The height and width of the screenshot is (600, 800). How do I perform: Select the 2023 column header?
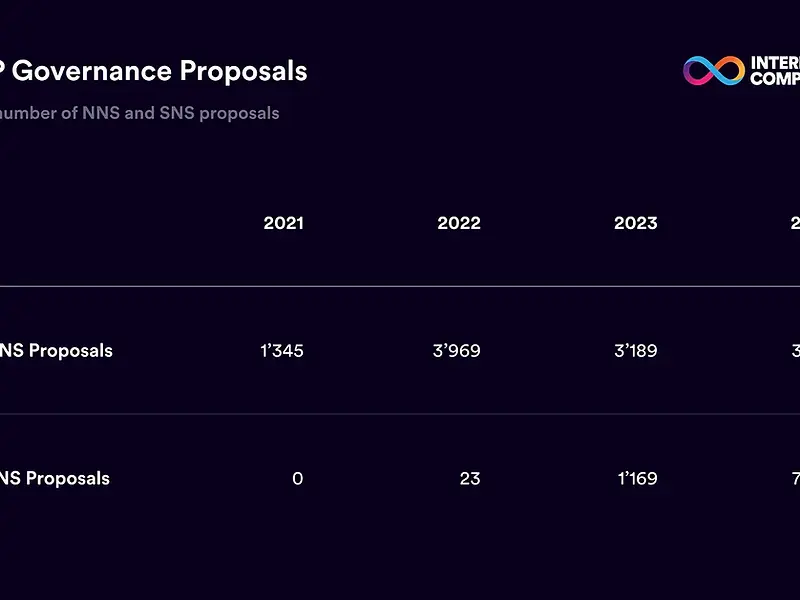[x=636, y=223]
